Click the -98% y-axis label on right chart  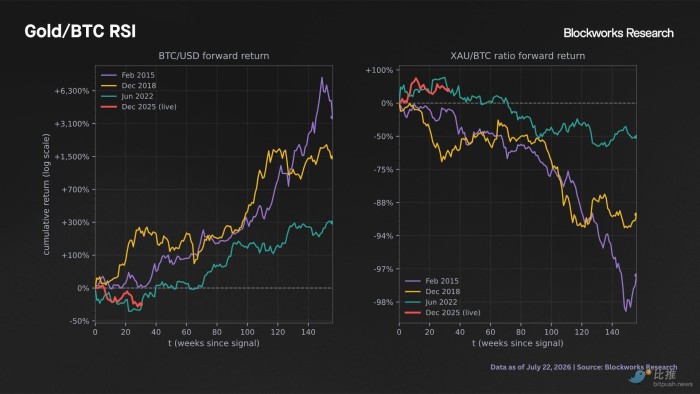click(x=383, y=302)
